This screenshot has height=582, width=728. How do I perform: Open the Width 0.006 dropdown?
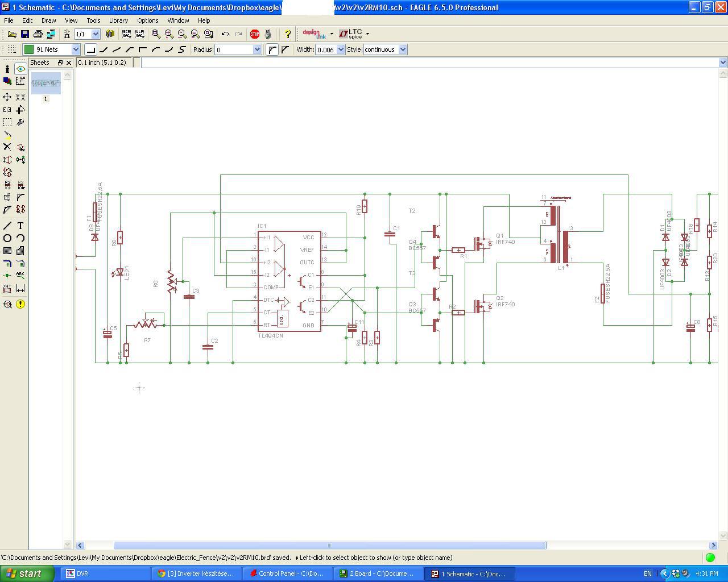[x=341, y=49]
